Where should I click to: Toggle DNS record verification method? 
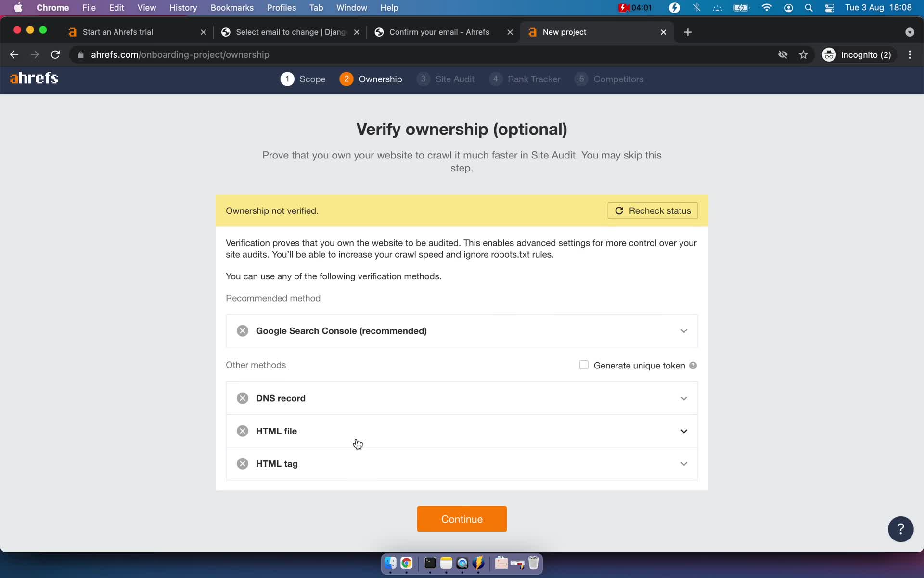684,398
